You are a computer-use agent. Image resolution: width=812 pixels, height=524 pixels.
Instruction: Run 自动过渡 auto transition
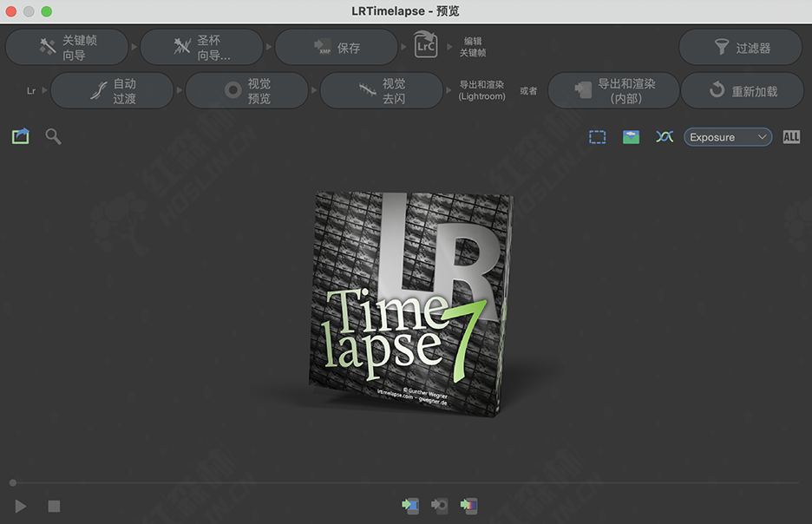point(113,90)
